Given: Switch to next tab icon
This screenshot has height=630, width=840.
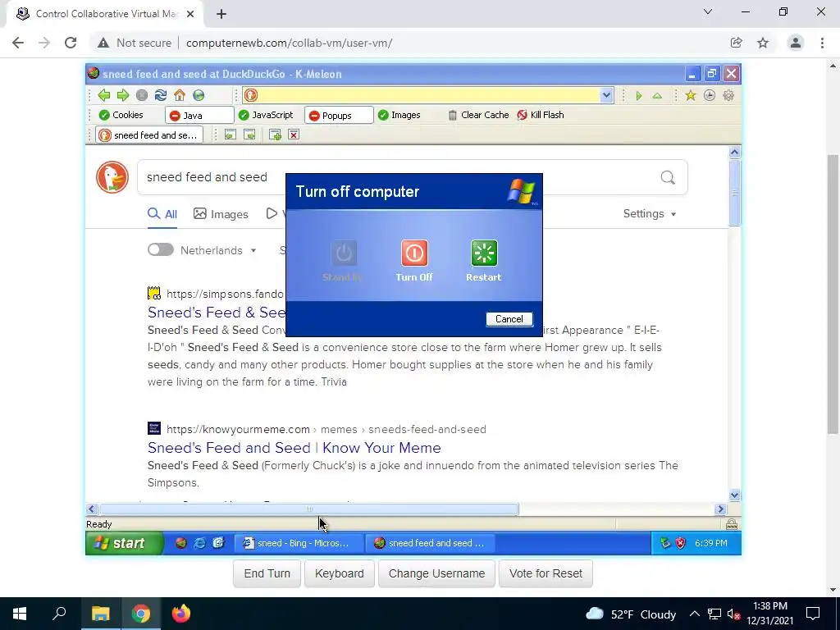Looking at the screenshot, I should tap(249, 135).
